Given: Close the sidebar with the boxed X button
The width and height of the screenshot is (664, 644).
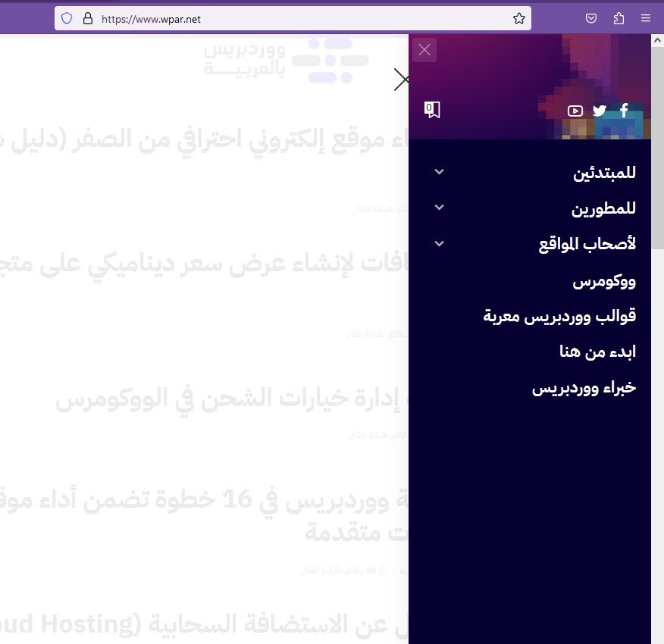Looking at the screenshot, I should [x=424, y=50].
